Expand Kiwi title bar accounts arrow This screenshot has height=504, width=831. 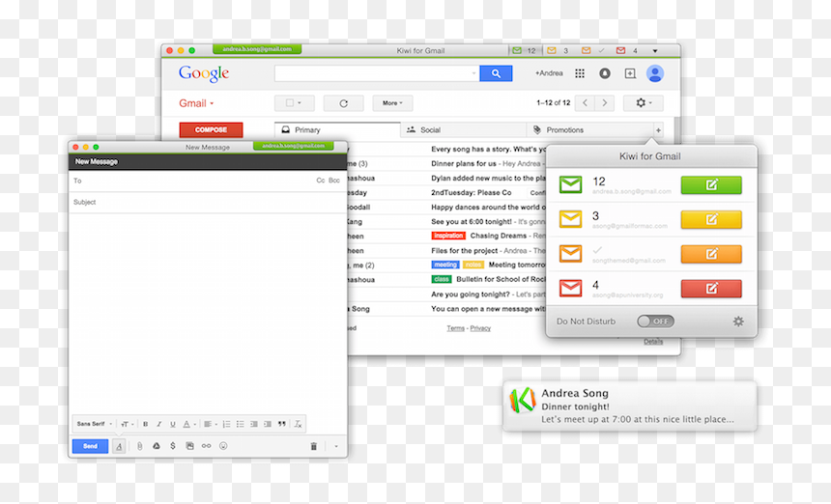[655, 51]
